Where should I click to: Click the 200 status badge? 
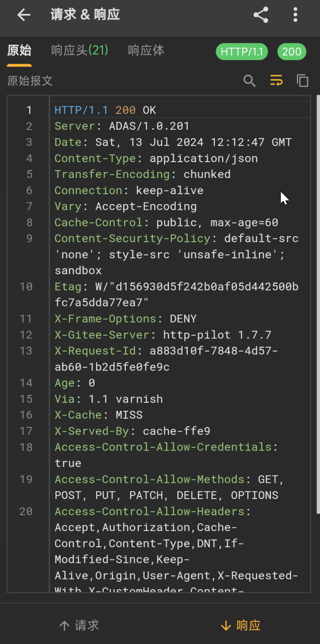point(292,52)
